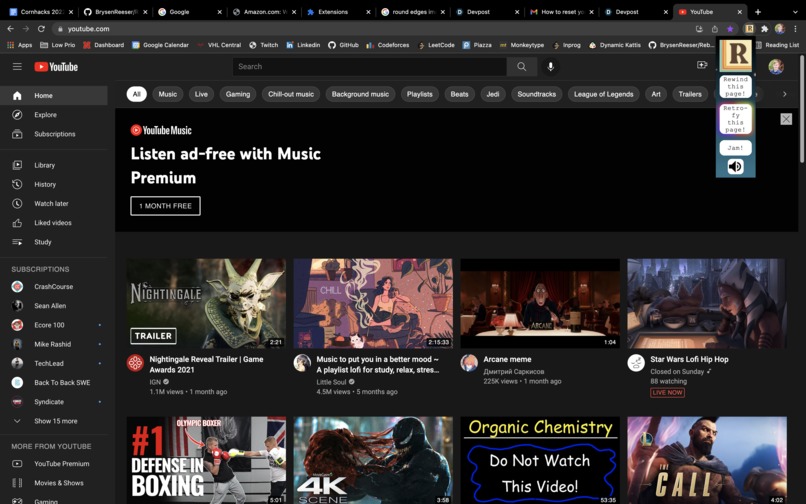Dismiss the YouTube Music promo banner
The image size is (806, 504).
pos(786,119)
